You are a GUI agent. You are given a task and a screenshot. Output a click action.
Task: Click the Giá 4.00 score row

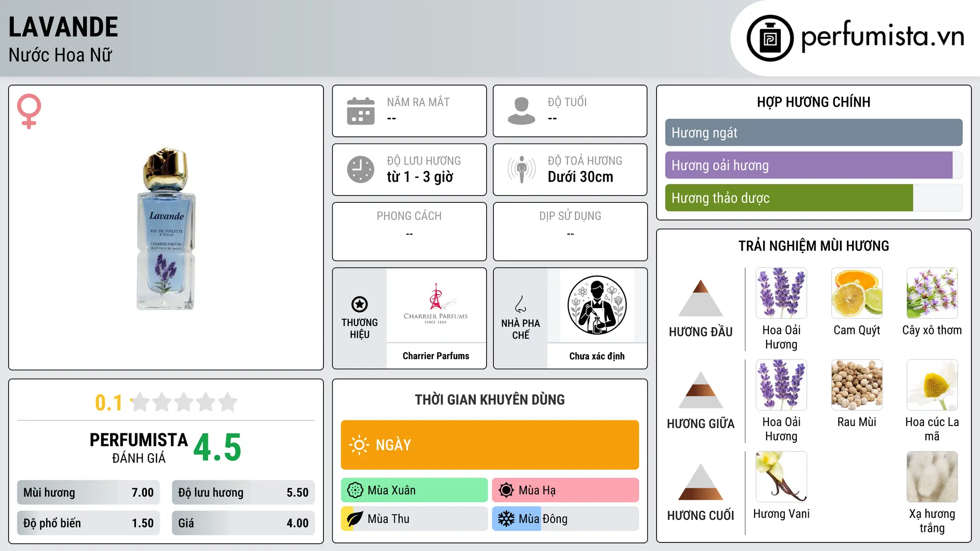tap(244, 523)
